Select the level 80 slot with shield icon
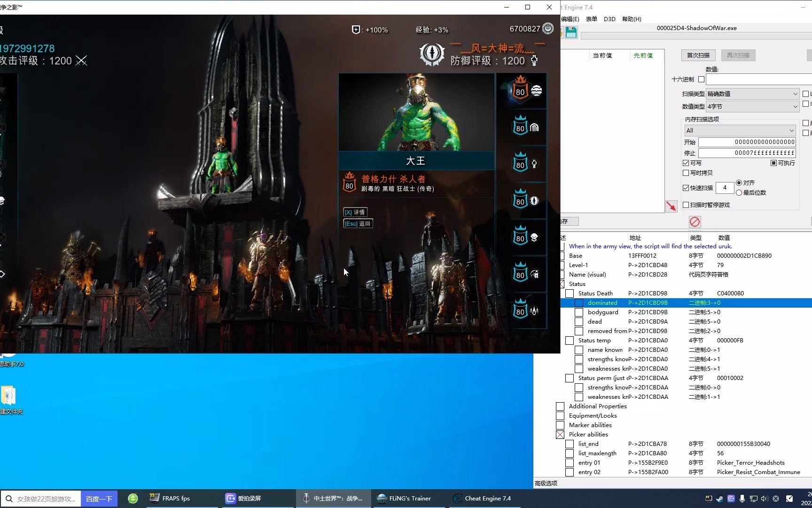The height and width of the screenshot is (508, 812). [522, 201]
